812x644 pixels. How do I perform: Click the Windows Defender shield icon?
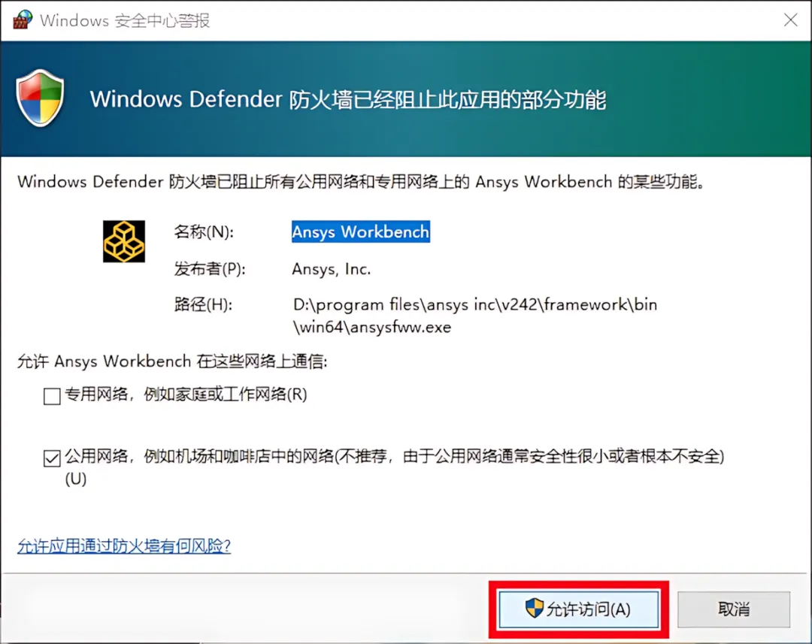coord(40,98)
